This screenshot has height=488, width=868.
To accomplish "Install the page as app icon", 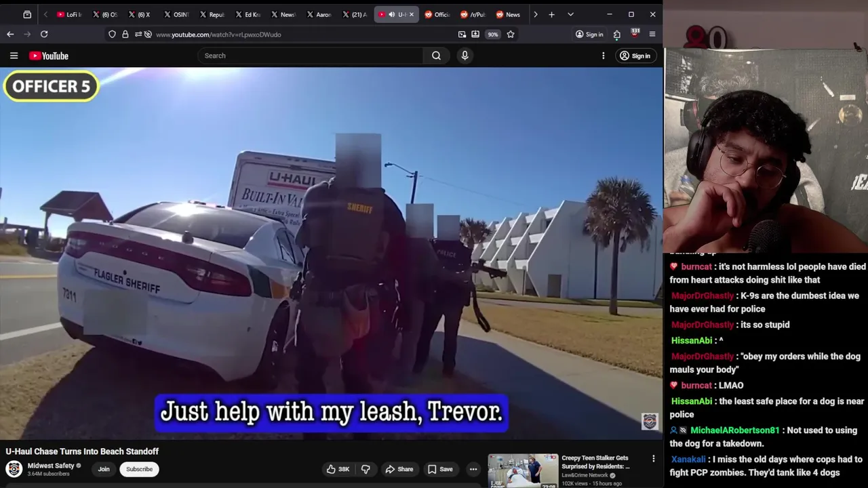I will pyautogui.click(x=475, y=35).
